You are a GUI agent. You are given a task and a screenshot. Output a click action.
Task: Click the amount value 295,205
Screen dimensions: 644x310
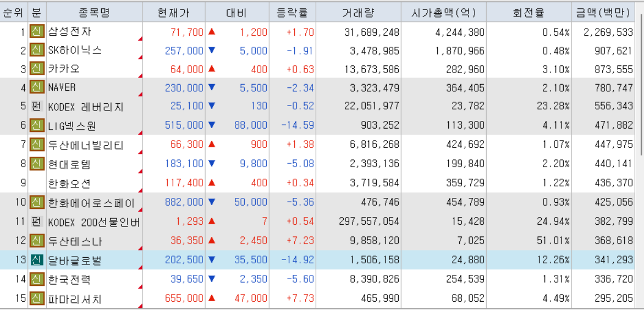pos(614,298)
